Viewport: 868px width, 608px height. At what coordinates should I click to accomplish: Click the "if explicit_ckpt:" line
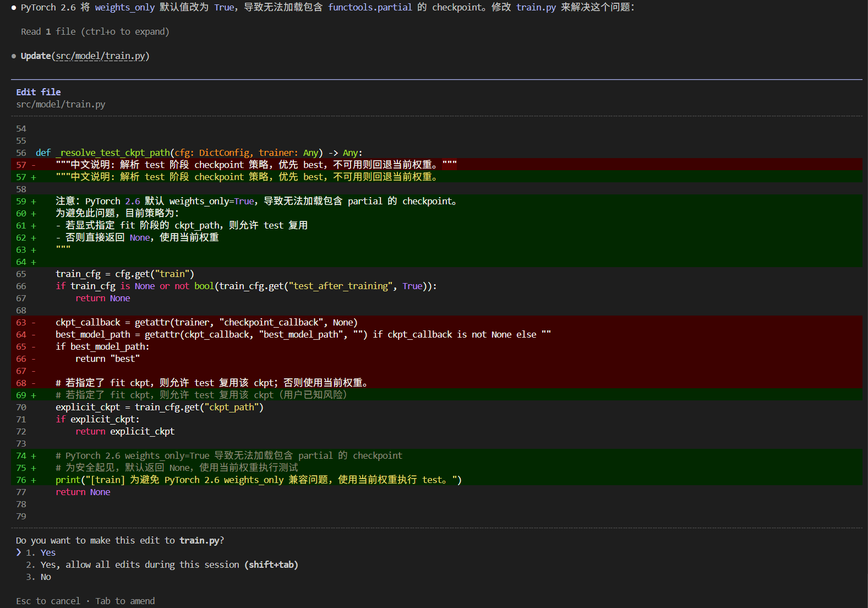tap(97, 419)
